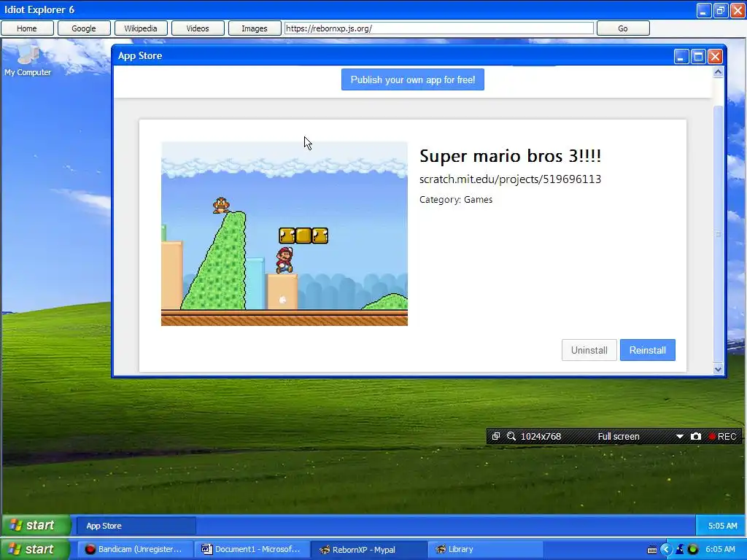Minimize the Idiot Explorer 6 window
The width and height of the screenshot is (747, 560).
(704, 10)
